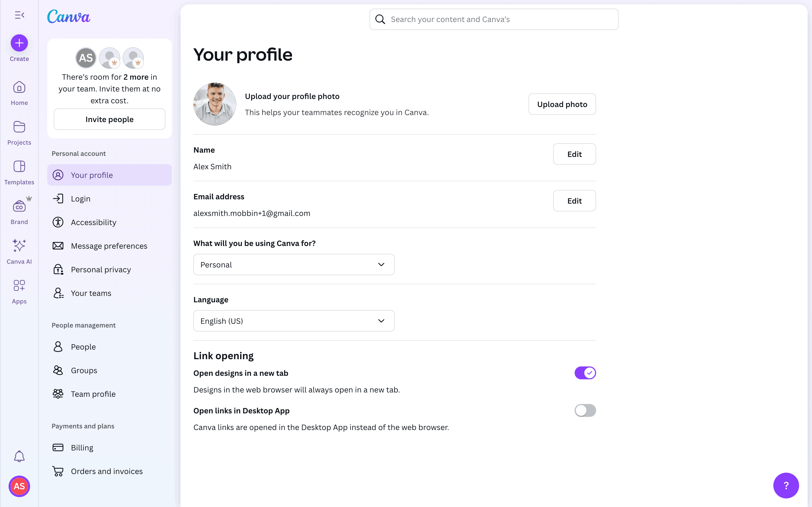Open Message preferences settings
The height and width of the screenshot is (507, 812).
[x=109, y=246]
